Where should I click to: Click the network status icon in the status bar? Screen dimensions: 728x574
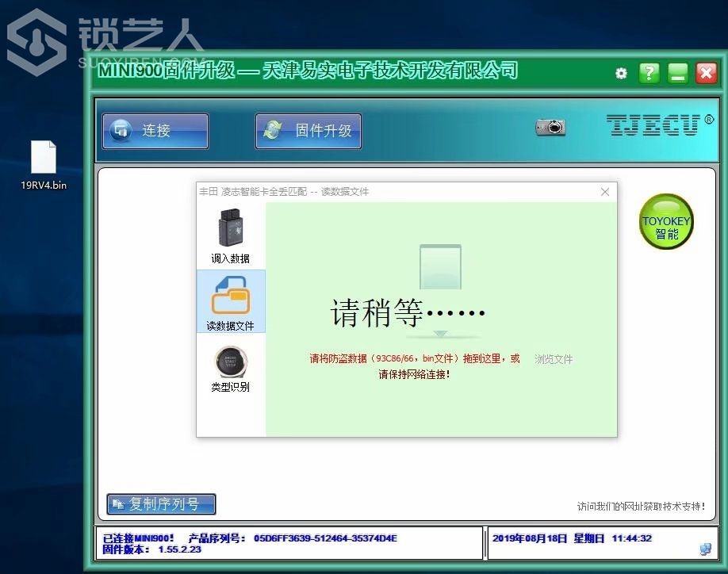(x=705, y=549)
